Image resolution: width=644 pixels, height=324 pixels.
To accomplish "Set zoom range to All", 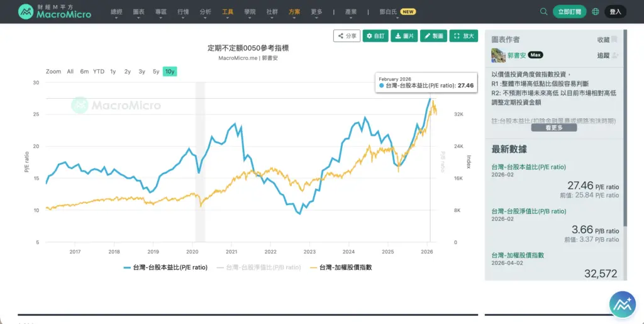I will [70, 72].
